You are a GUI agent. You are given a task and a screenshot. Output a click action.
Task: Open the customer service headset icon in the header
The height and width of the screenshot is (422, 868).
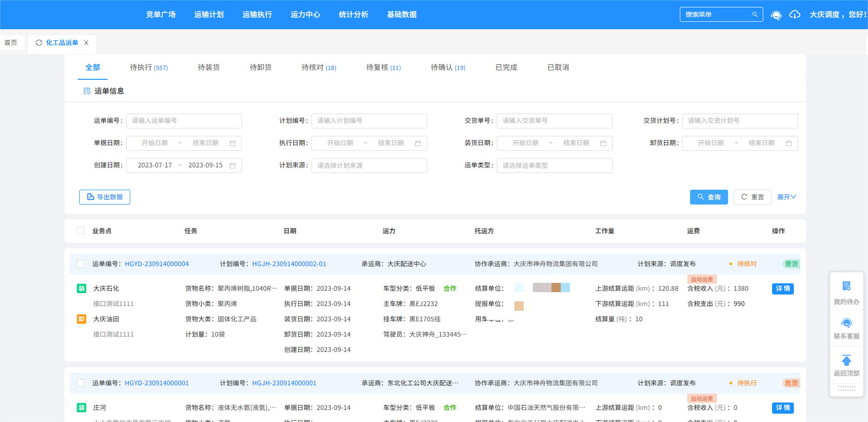point(776,15)
